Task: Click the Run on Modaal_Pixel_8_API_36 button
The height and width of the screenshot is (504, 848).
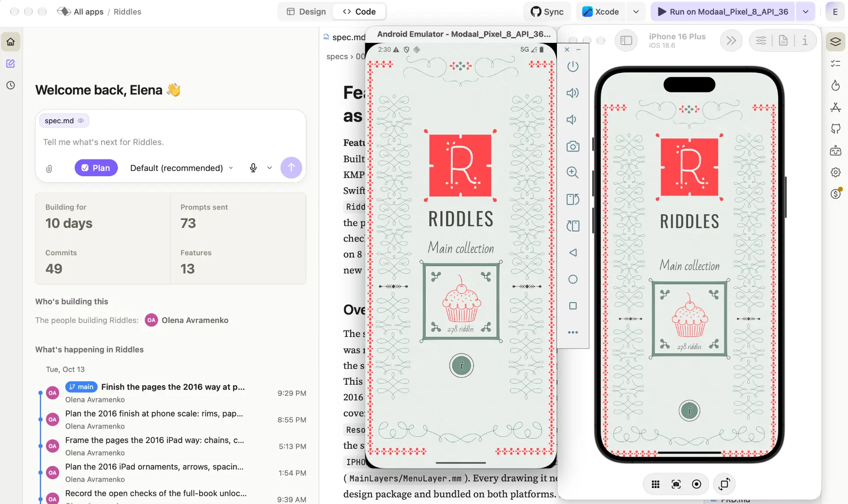Action: (723, 12)
